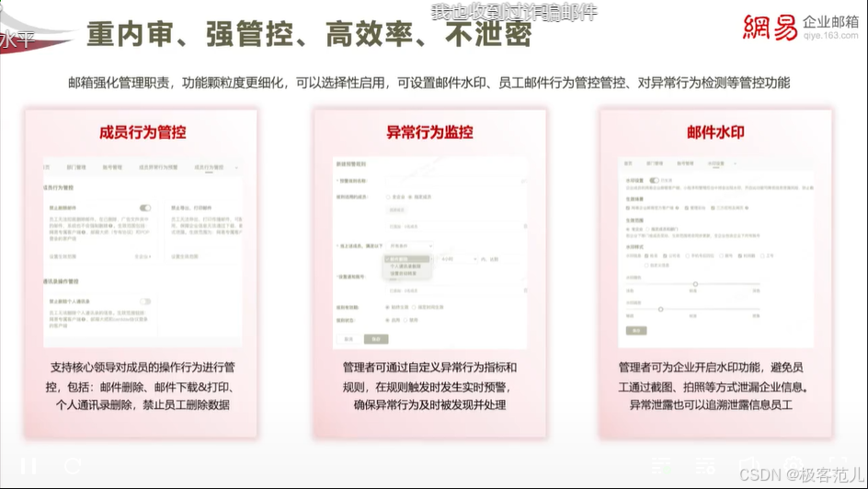Click the 邮件水印 card heading
Image resolution: width=868 pixels, height=489 pixels.
click(x=715, y=132)
